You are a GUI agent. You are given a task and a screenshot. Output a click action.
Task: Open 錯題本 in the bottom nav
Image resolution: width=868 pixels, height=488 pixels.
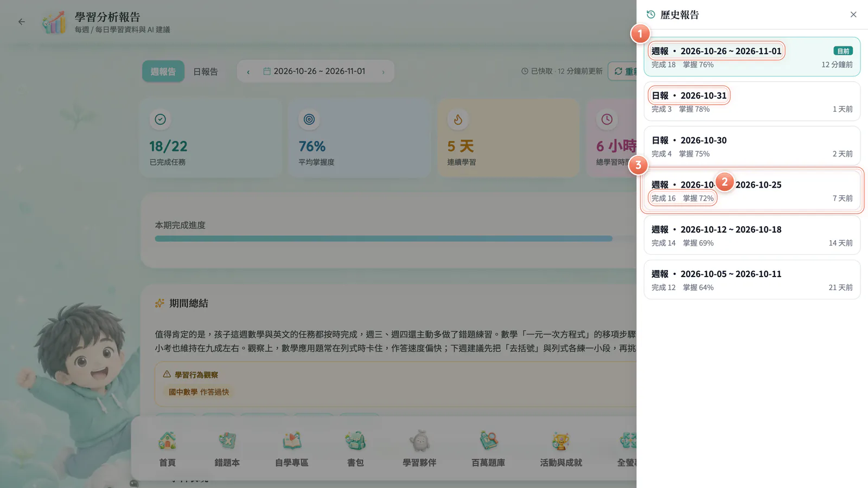(227, 449)
